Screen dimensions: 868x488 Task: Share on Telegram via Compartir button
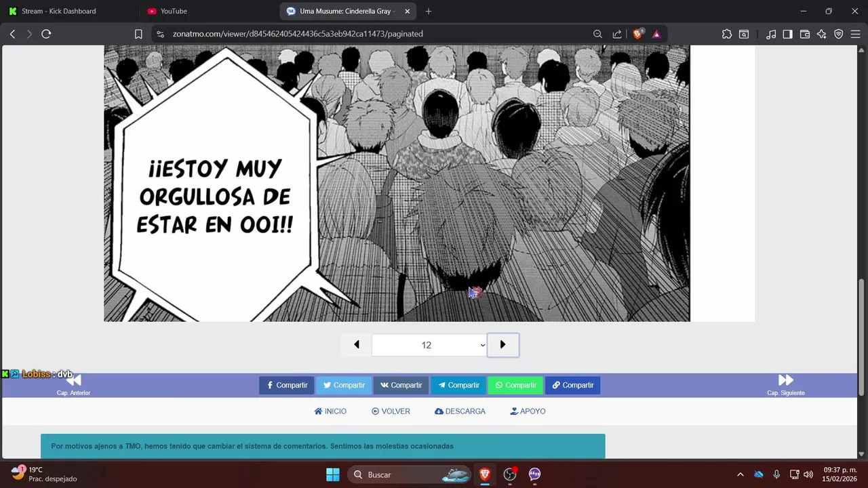[458, 385]
